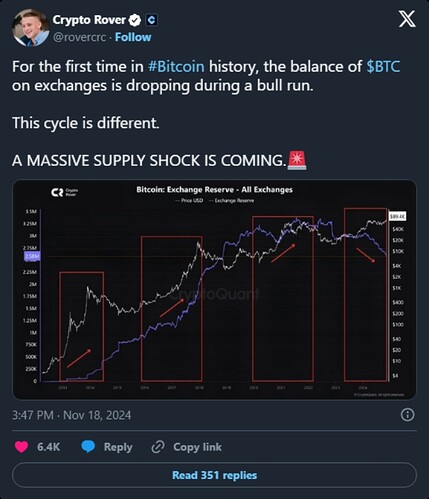Follow the rovercrc account
429x499 pixels.
133,37
